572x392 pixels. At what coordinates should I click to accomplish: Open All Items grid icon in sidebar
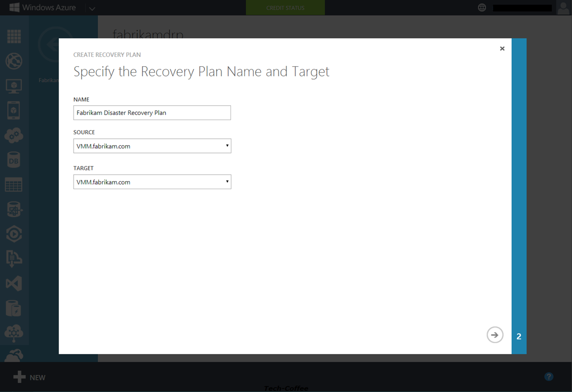(x=14, y=37)
